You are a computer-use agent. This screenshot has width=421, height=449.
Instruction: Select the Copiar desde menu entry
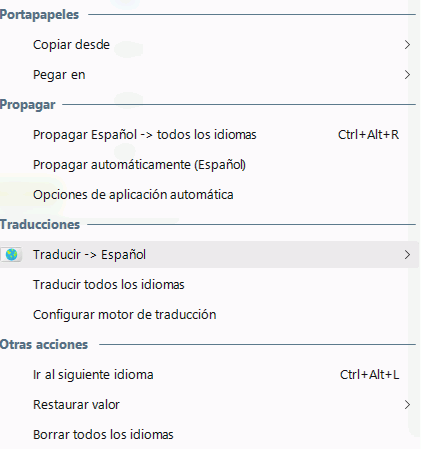point(209,45)
